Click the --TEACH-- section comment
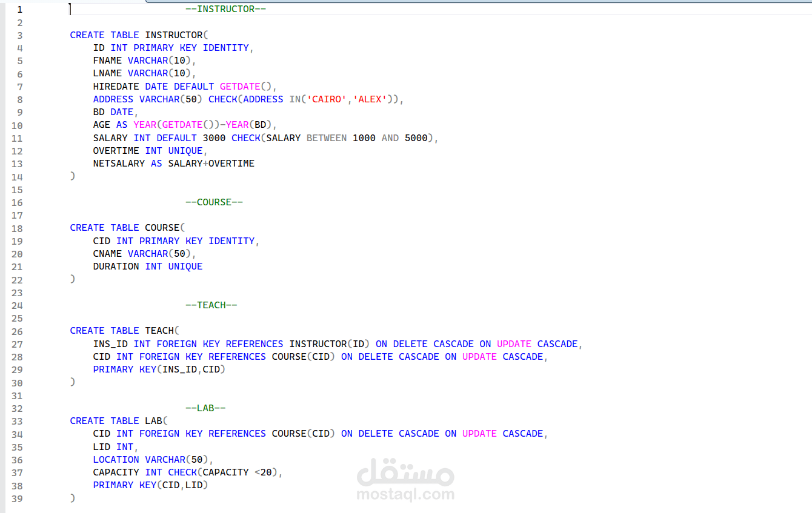Viewport: 812px width, 513px height. [x=211, y=305]
